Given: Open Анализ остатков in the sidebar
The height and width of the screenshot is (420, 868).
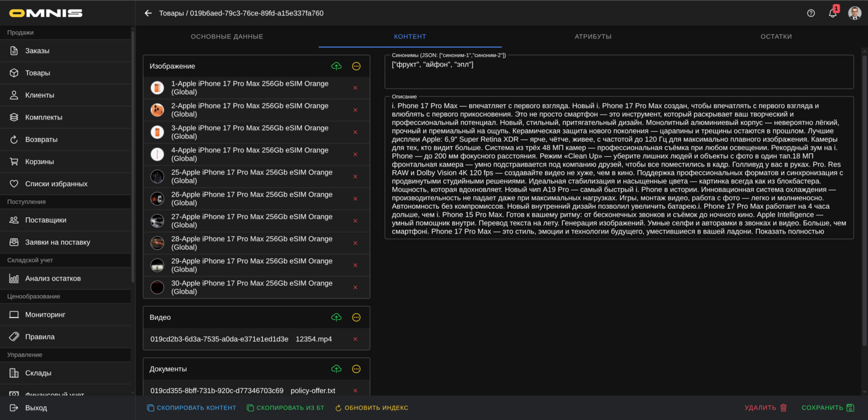Looking at the screenshot, I should 53,278.
